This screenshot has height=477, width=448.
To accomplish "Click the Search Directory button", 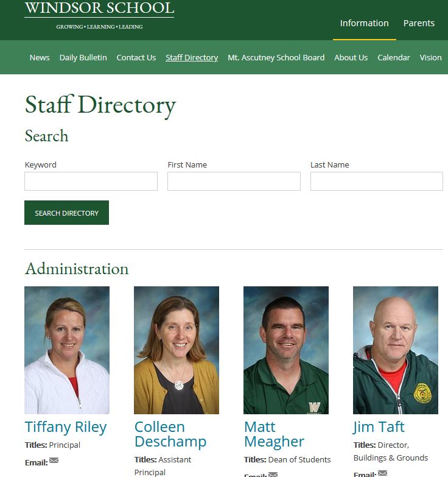I will coord(66,213).
